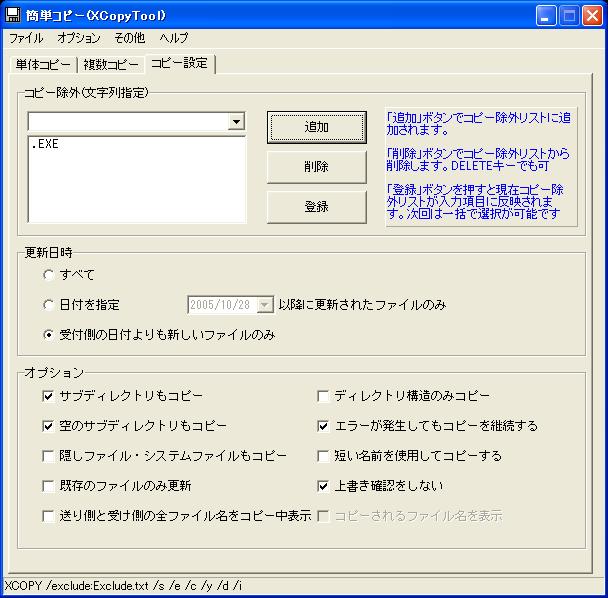
Task: Open the その他 menu
Action: [129, 38]
